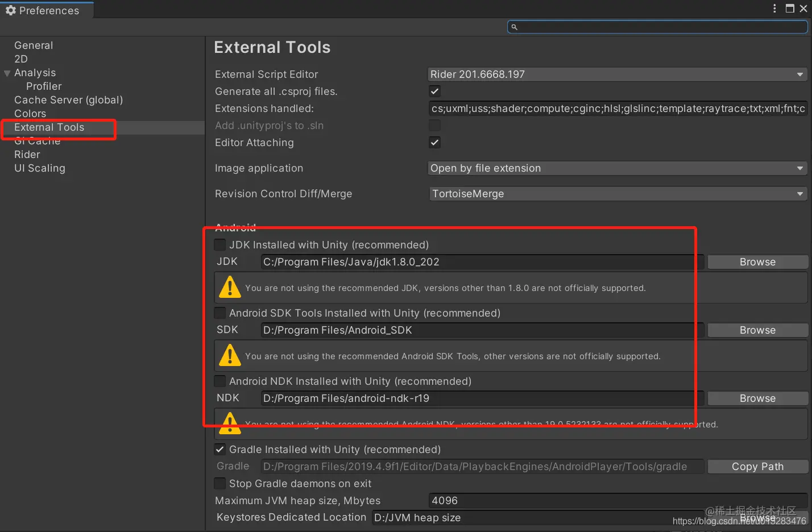Click the search magnifier icon
This screenshot has width=812, height=532.
coord(514,27)
